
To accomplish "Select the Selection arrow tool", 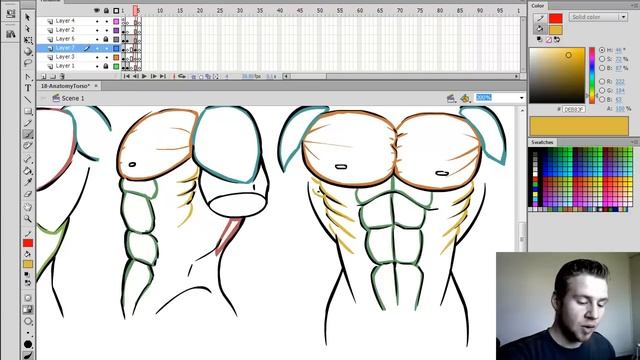I will (x=27, y=18).
